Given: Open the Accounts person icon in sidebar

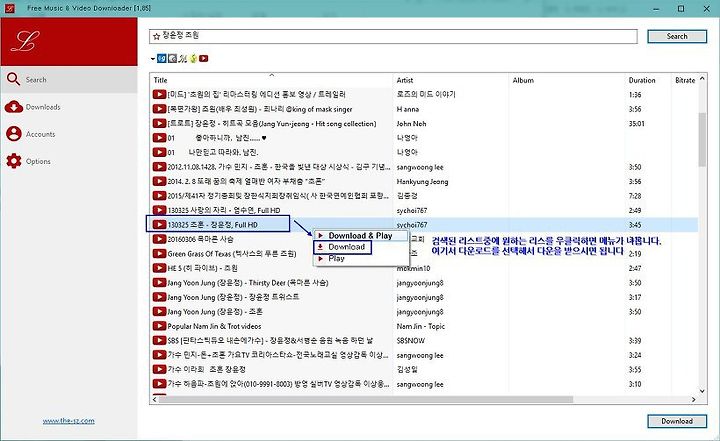Looking at the screenshot, I should [x=14, y=134].
